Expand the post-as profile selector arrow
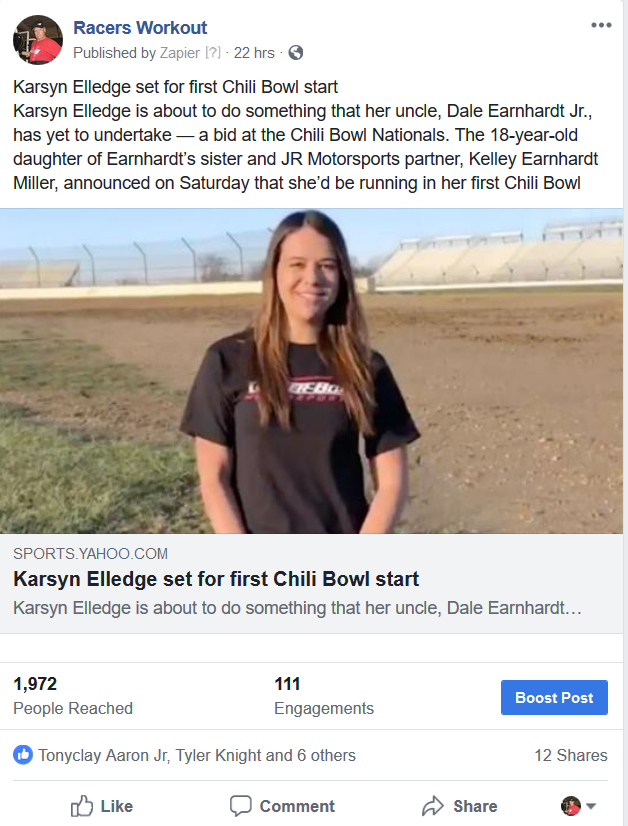This screenshot has height=826, width=628. click(591, 806)
